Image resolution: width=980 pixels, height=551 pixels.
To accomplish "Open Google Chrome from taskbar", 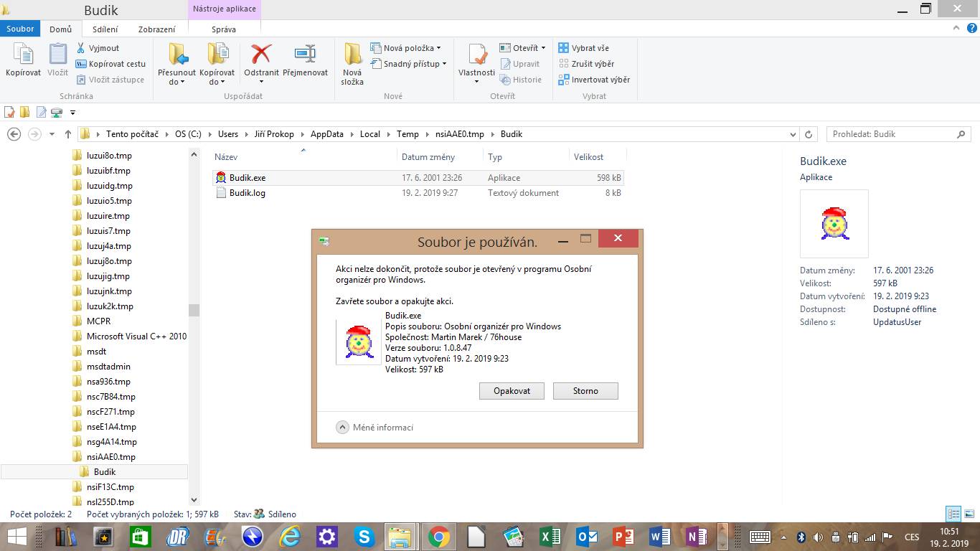I will pos(439,537).
